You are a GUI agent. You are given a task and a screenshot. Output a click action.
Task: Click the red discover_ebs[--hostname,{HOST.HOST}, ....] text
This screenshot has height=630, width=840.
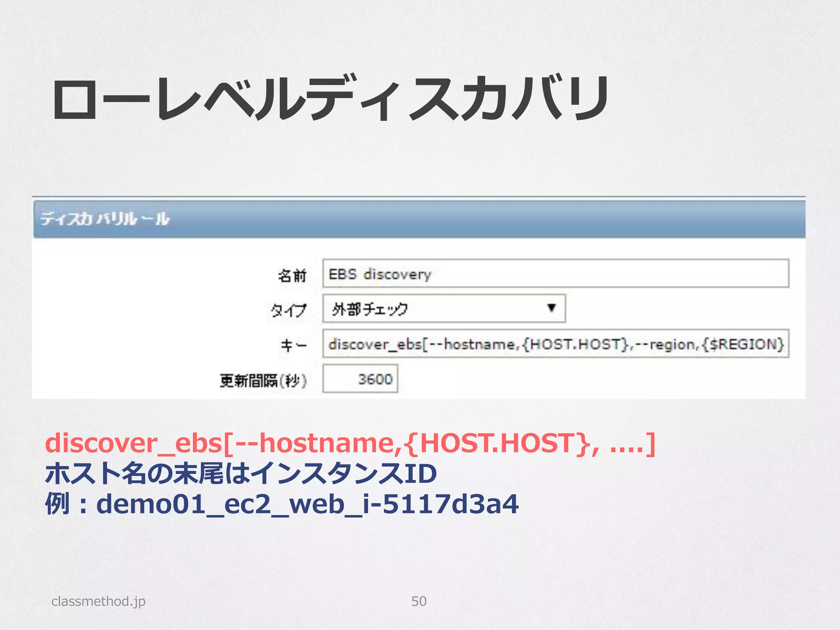click(x=350, y=443)
